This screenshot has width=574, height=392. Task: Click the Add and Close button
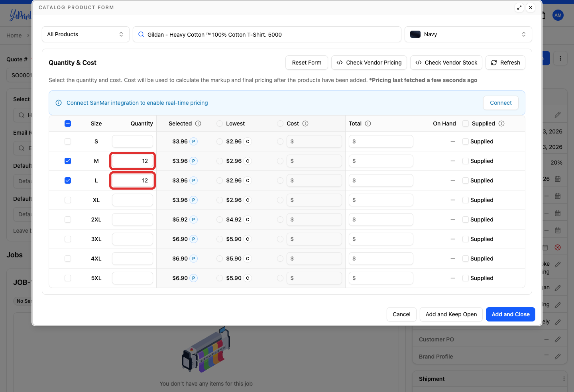click(511, 314)
